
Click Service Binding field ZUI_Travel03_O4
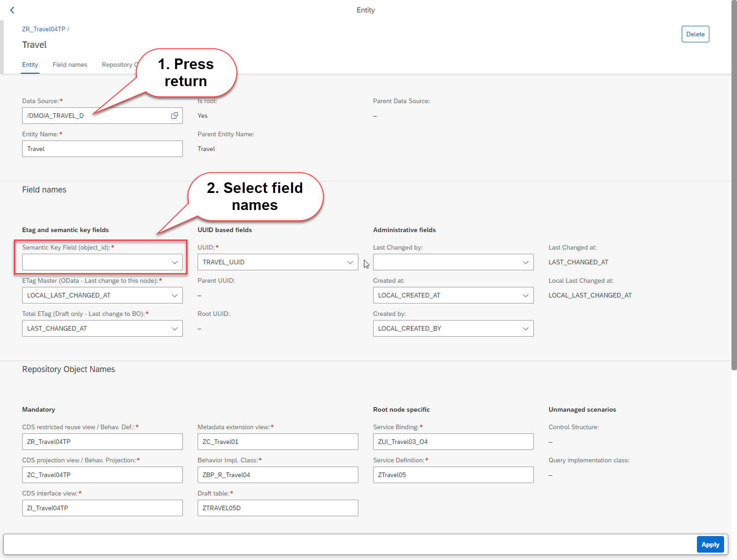click(453, 442)
